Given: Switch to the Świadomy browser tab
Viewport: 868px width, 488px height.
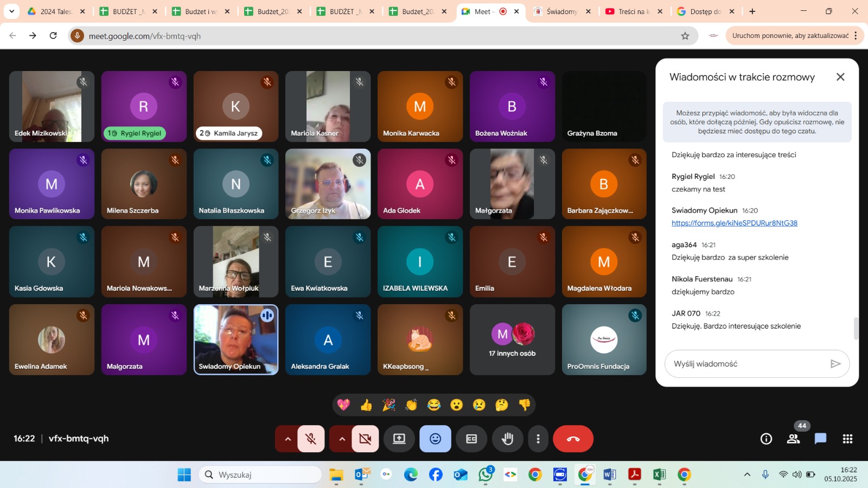Looking at the screenshot, I should (x=561, y=11).
